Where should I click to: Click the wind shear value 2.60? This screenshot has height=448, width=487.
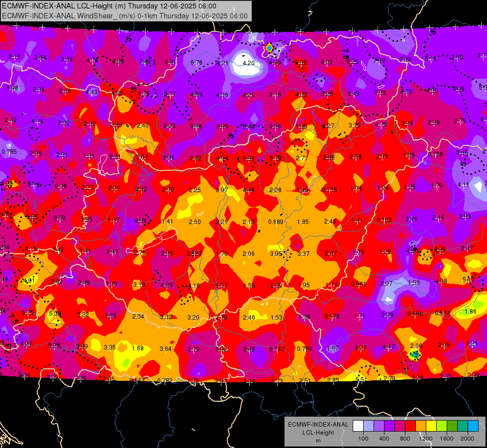click(195, 222)
